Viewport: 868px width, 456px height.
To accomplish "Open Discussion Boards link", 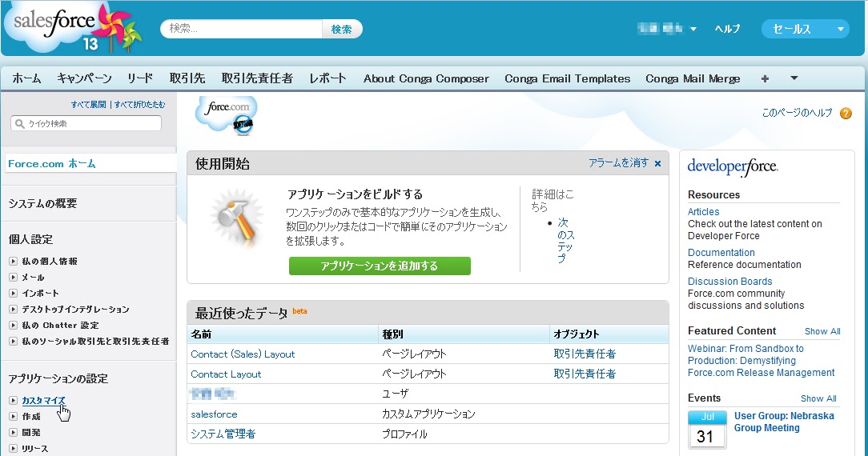I will tap(729, 282).
